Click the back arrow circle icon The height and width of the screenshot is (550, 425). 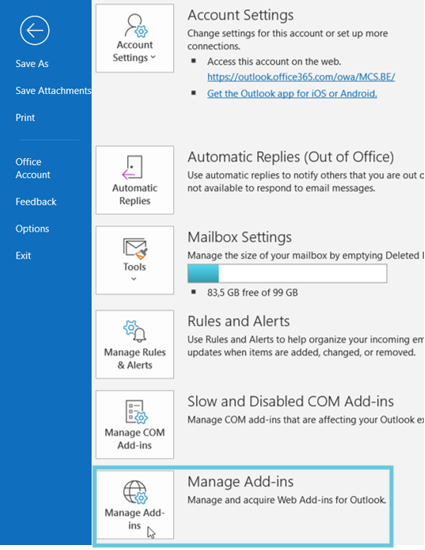point(34,31)
